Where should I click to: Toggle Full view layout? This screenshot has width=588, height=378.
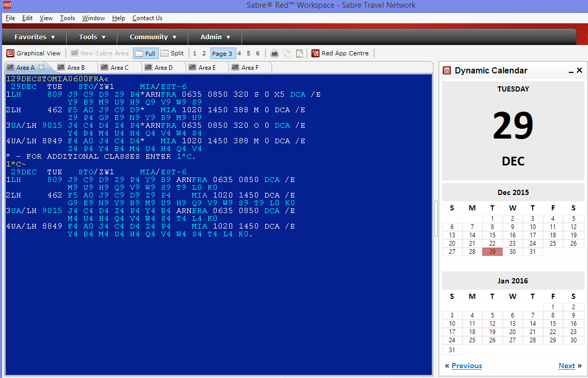click(x=145, y=53)
